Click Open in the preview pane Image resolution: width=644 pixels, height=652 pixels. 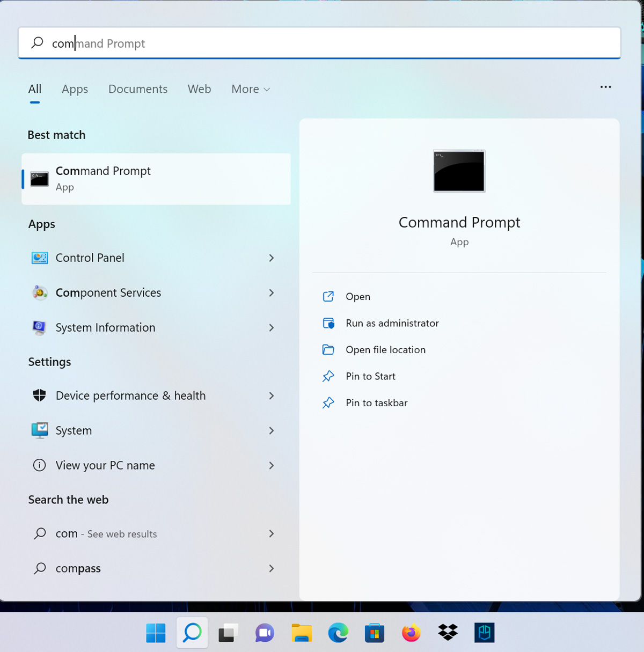coord(358,297)
